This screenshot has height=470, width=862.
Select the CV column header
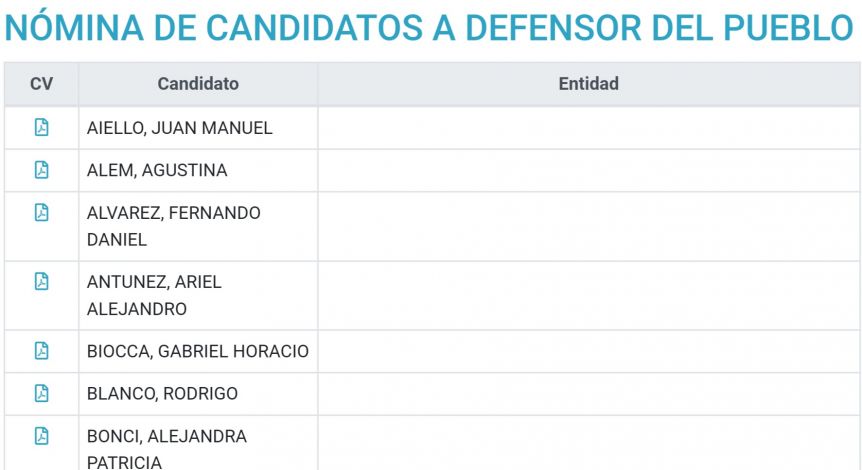coord(41,84)
